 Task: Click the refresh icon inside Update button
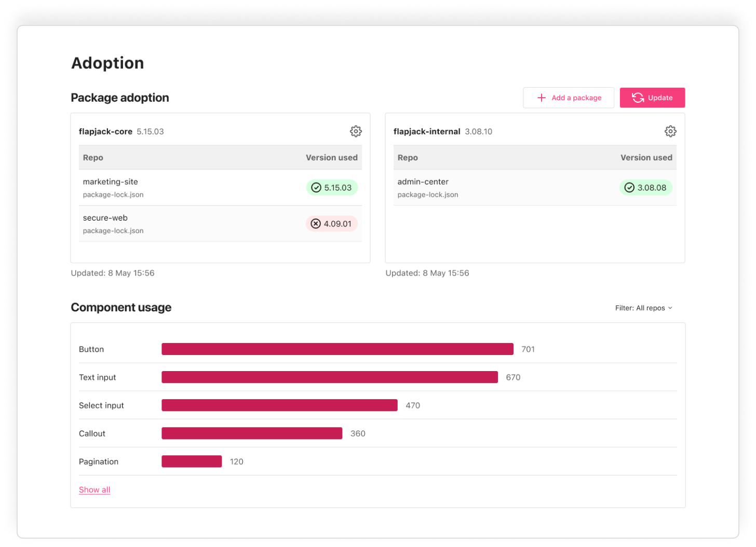638,97
